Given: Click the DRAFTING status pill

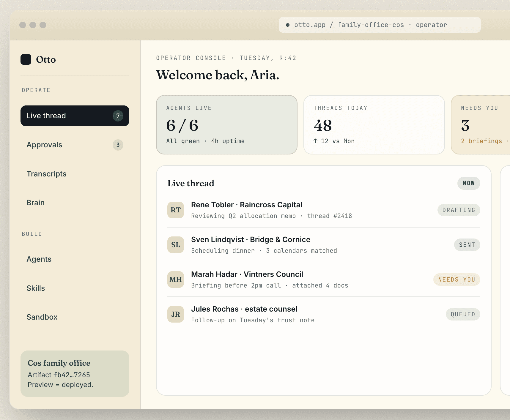Looking at the screenshot, I should [459, 210].
